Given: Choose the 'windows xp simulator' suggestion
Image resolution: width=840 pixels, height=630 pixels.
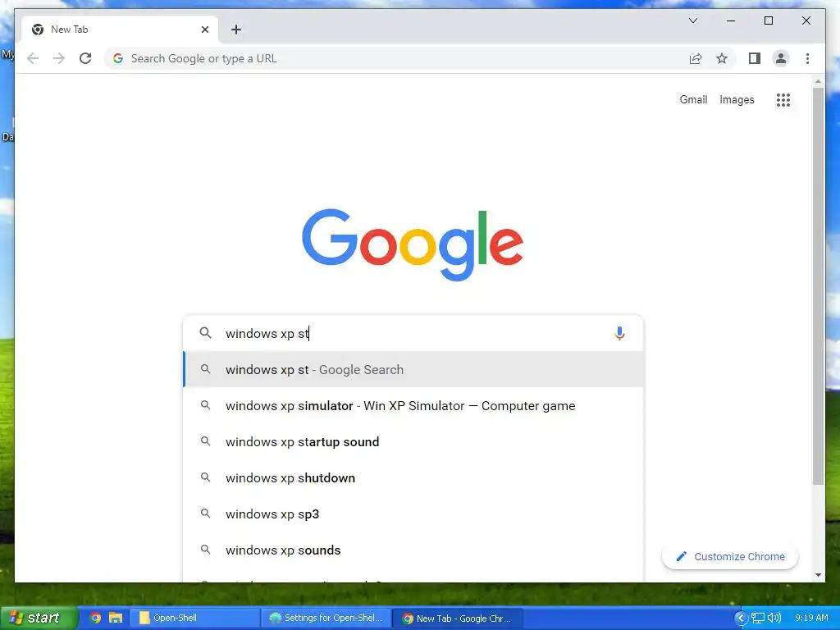Looking at the screenshot, I should [413, 405].
